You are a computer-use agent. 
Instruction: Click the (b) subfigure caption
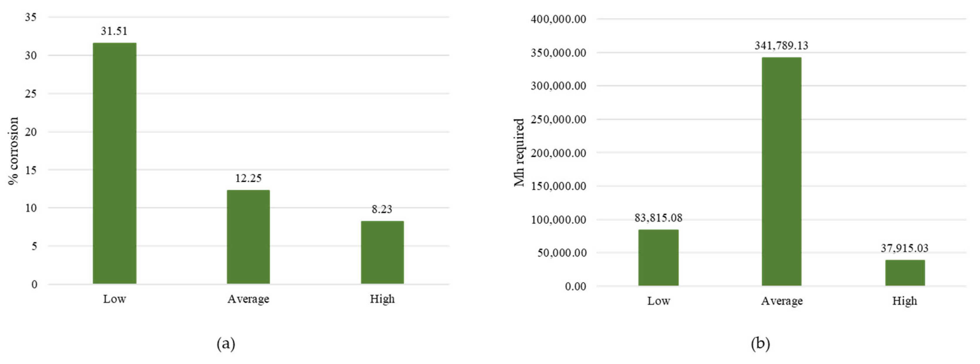coord(760,344)
